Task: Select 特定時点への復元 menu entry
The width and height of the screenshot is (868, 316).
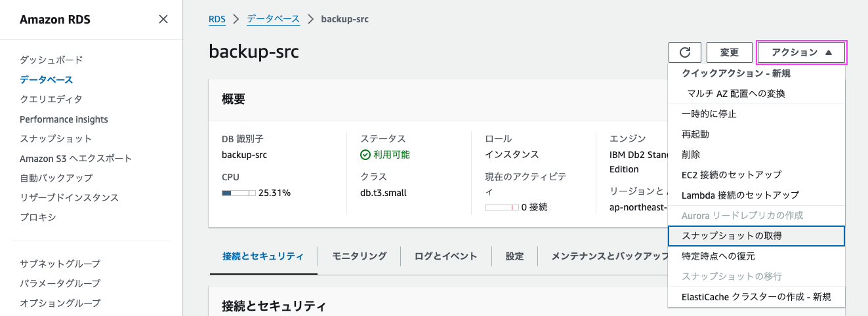Action: click(x=718, y=256)
